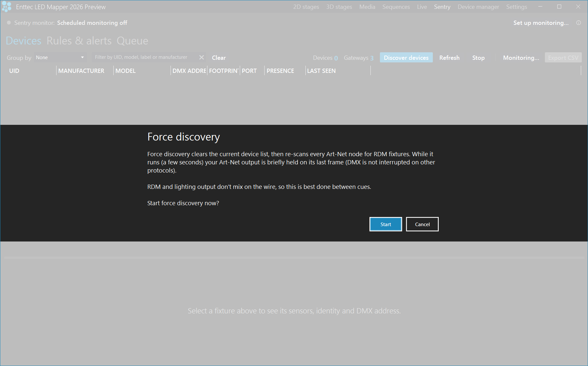Image resolution: width=588 pixels, height=366 pixels.
Task: Click the Refresh button
Action: pyautogui.click(x=449, y=58)
